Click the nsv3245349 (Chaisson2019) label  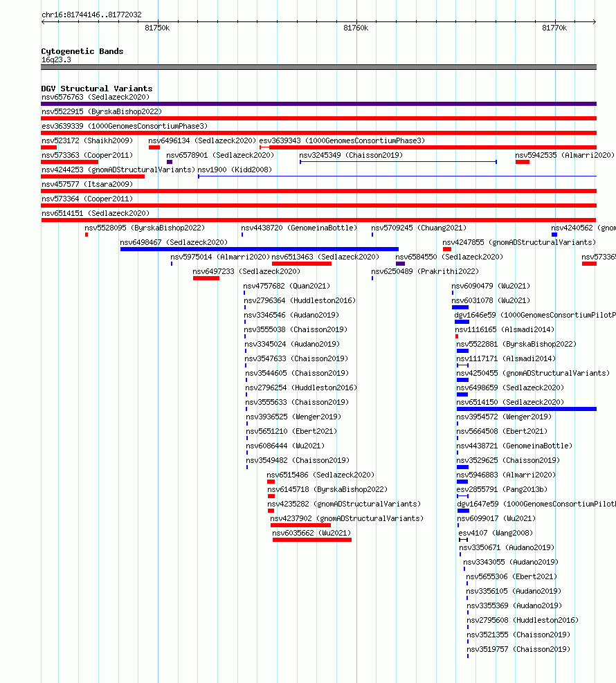(351, 155)
